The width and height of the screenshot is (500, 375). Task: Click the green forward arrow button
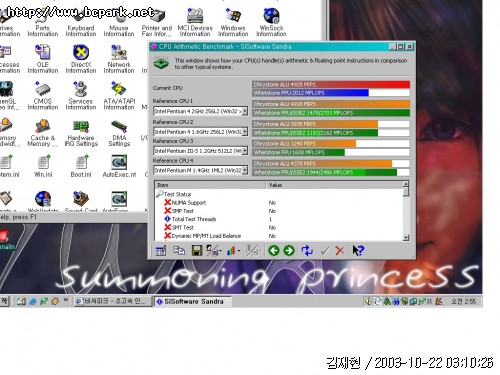(289, 250)
